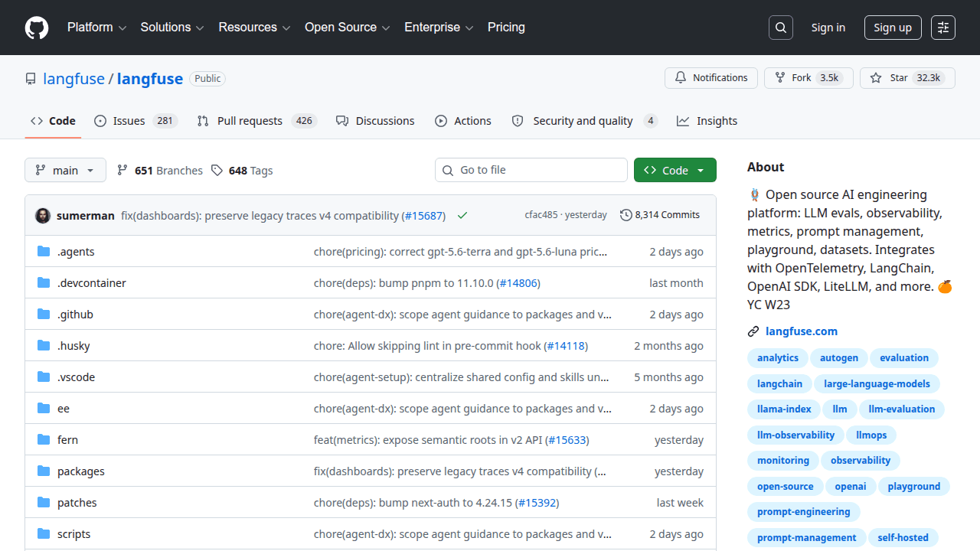
Task: Click the patches folder icon
Action: click(x=44, y=503)
